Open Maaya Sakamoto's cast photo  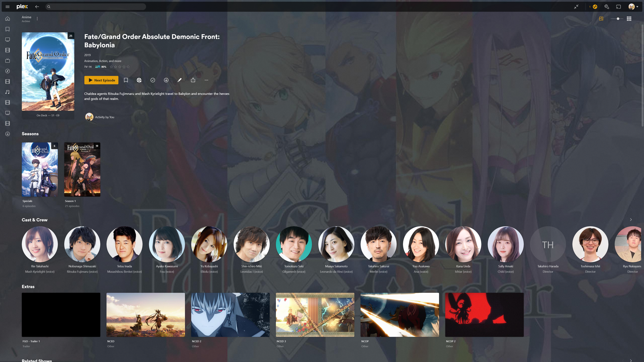click(336, 244)
